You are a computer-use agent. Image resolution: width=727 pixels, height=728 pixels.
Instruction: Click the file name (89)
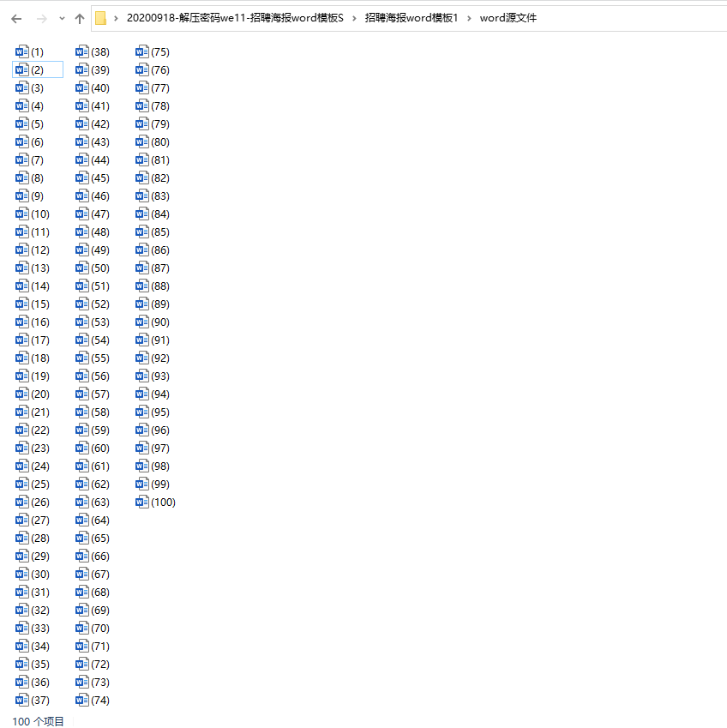coord(160,304)
